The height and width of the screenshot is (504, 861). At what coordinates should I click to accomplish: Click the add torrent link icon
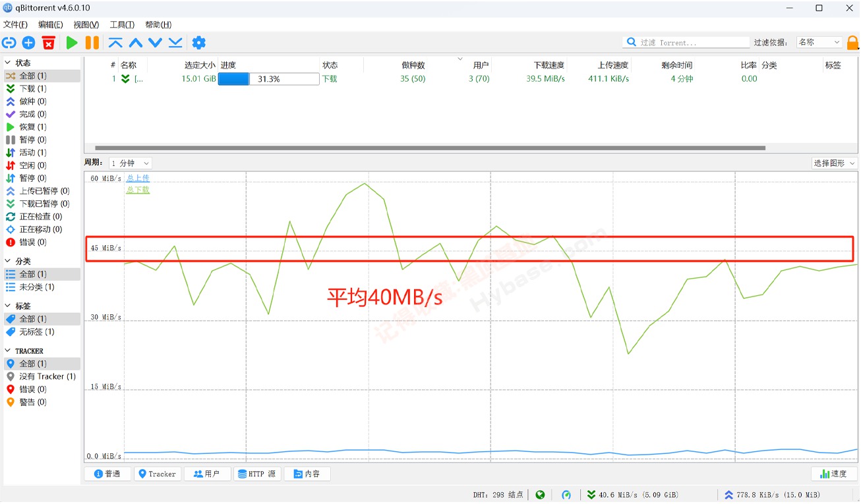(9, 43)
